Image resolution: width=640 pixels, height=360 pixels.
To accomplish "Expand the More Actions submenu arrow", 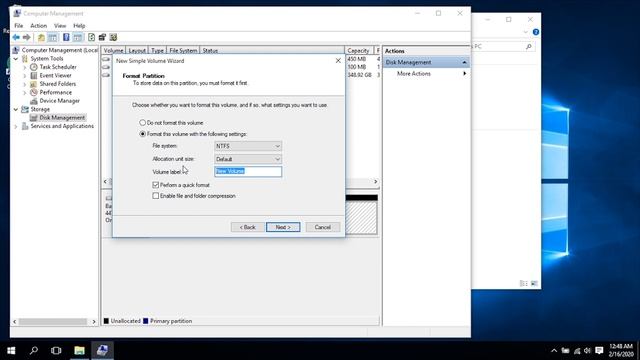I will click(x=464, y=73).
